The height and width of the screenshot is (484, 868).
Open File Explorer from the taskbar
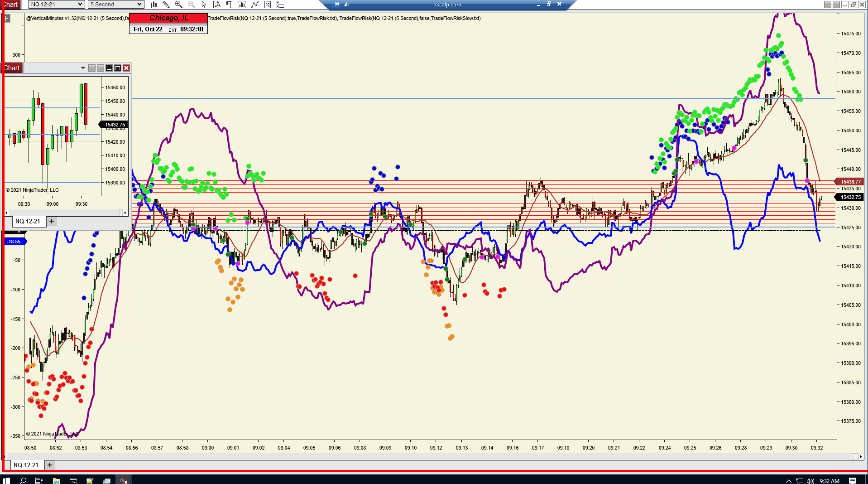click(x=56, y=480)
